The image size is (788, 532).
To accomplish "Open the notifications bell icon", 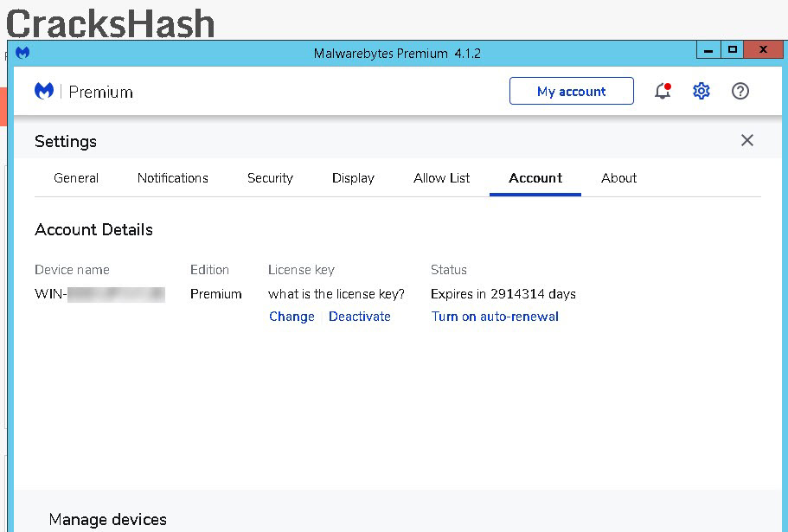I will click(663, 91).
